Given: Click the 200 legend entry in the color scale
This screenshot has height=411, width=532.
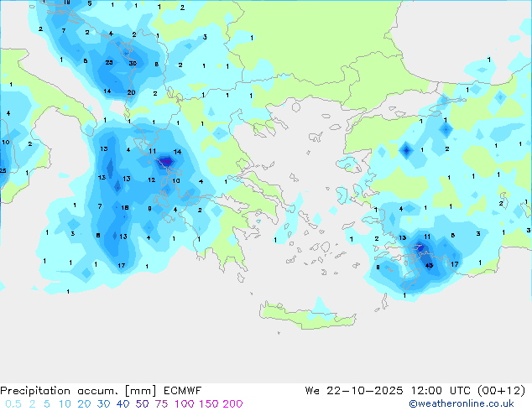Looking at the screenshot, I should [232, 404].
